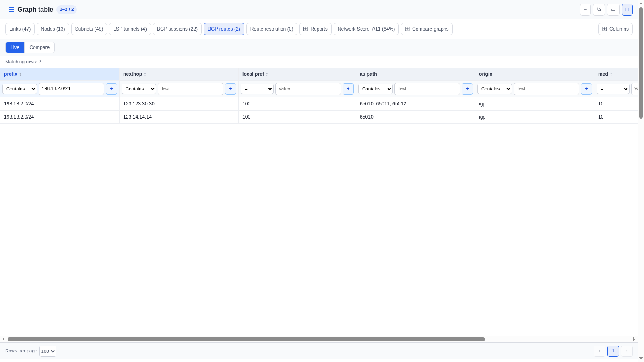Viewport: 644px width, 362px height.
Task: Open origin Contains operator dropdown
Action: point(495,89)
